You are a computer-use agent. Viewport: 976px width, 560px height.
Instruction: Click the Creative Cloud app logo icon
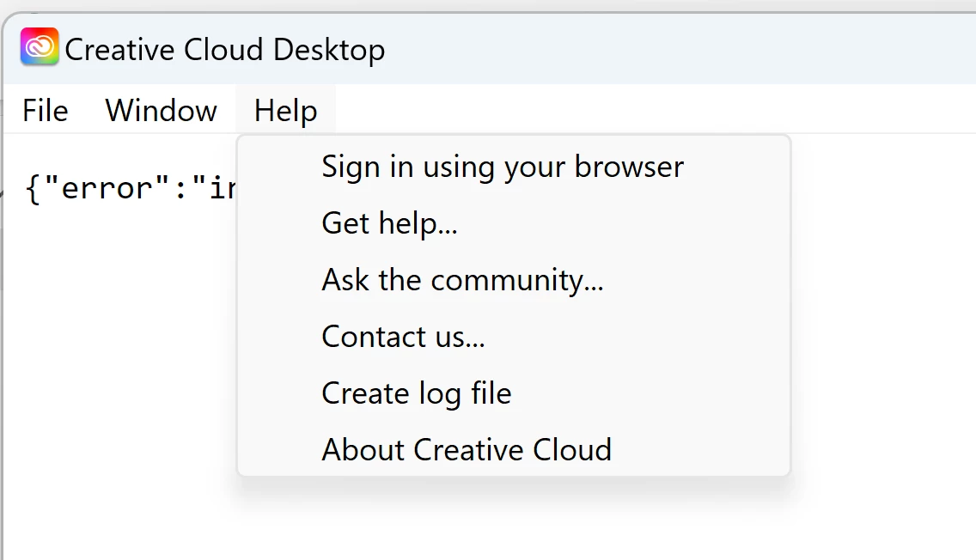40,46
